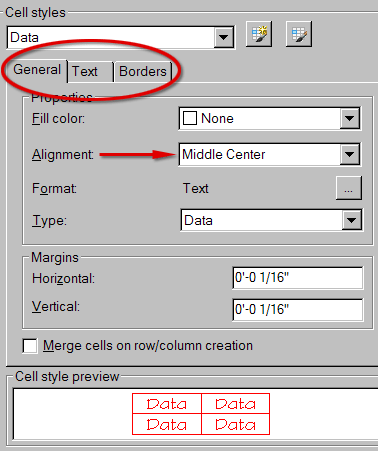
Task: Expand the Cell styles dropdown arrow
Action: point(223,37)
